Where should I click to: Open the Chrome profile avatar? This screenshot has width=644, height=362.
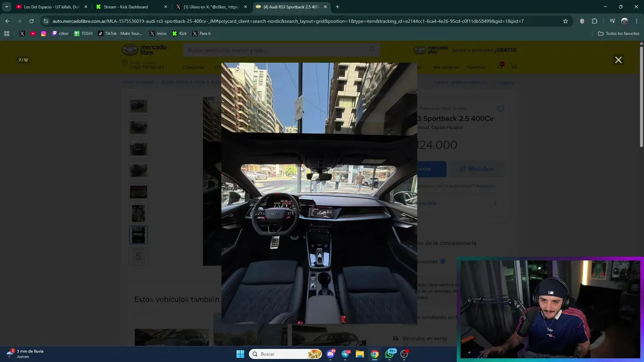click(624, 21)
